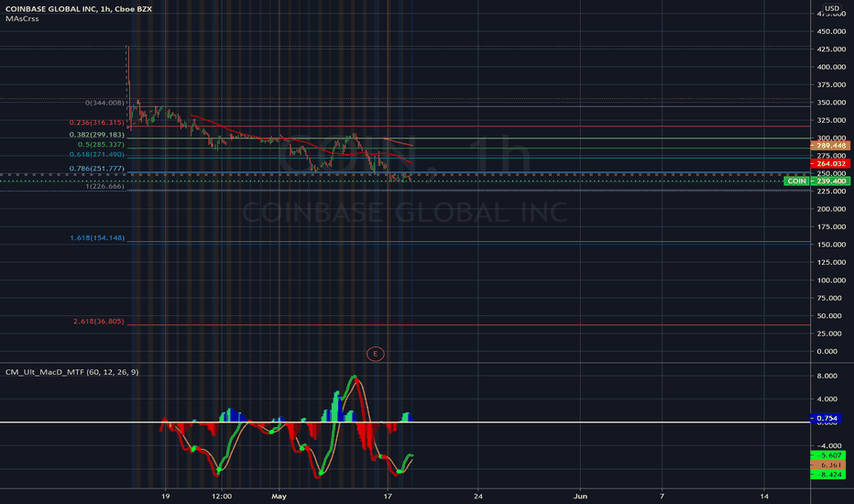
Task: Click the earnings E marker
Action: pyautogui.click(x=376, y=354)
